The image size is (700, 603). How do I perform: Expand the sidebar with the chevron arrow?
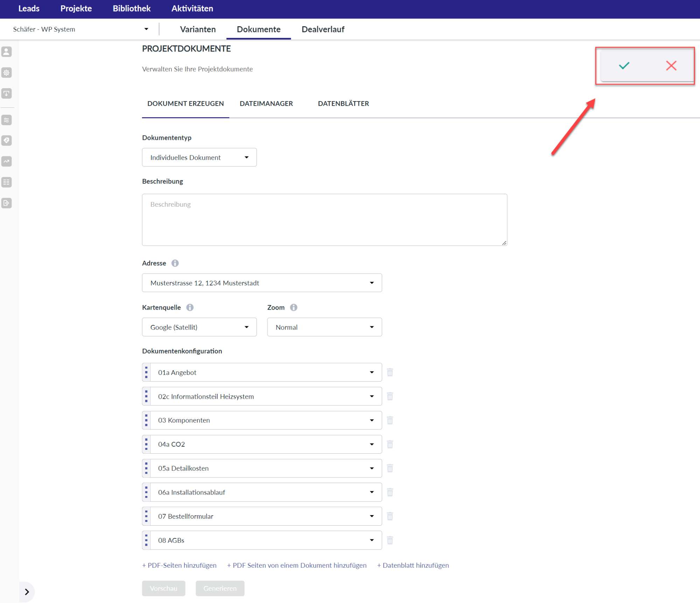pos(27,591)
